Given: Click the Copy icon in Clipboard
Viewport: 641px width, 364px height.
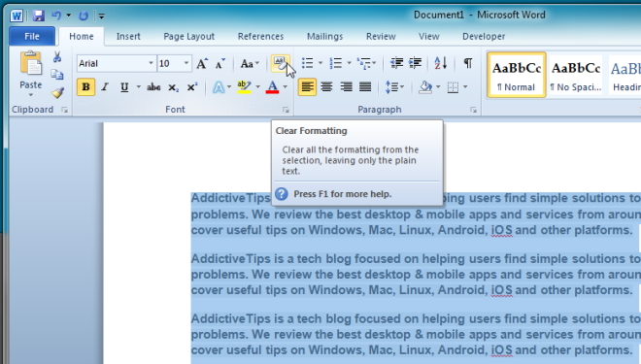Looking at the screenshot, I should [x=57, y=75].
